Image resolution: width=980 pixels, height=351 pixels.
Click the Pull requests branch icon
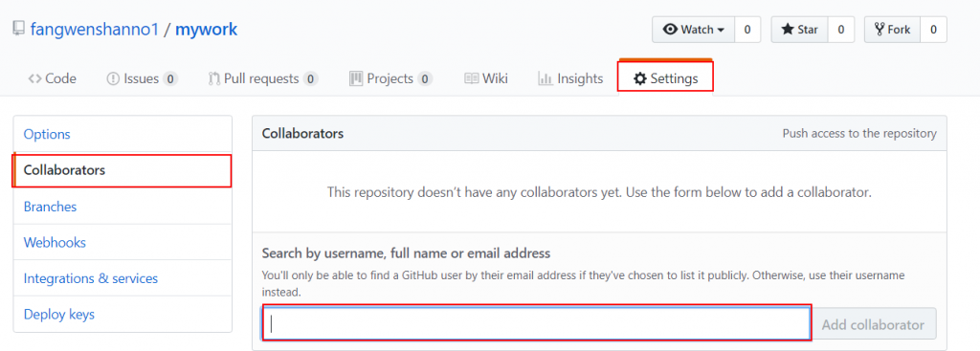pyautogui.click(x=214, y=78)
